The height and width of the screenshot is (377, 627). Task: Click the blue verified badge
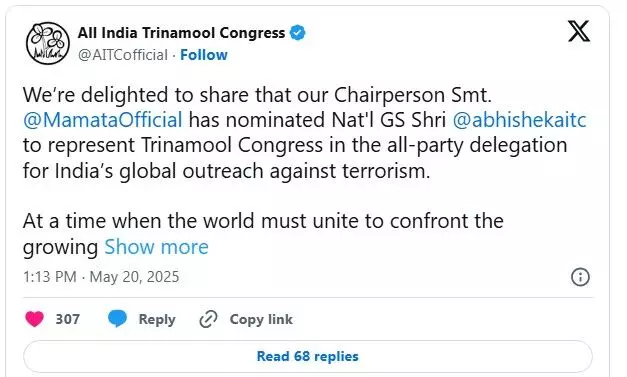tap(298, 33)
